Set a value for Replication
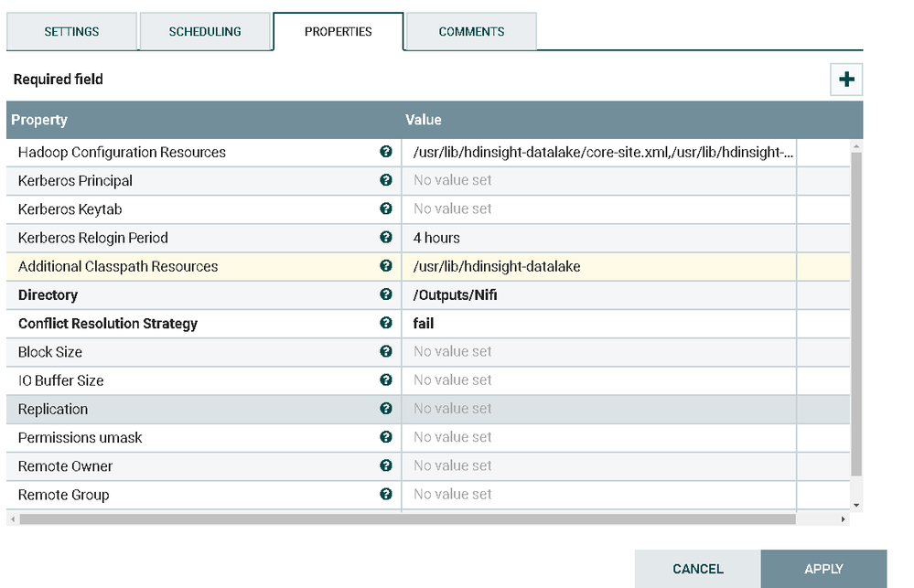The width and height of the screenshot is (914, 588). [598, 409]
